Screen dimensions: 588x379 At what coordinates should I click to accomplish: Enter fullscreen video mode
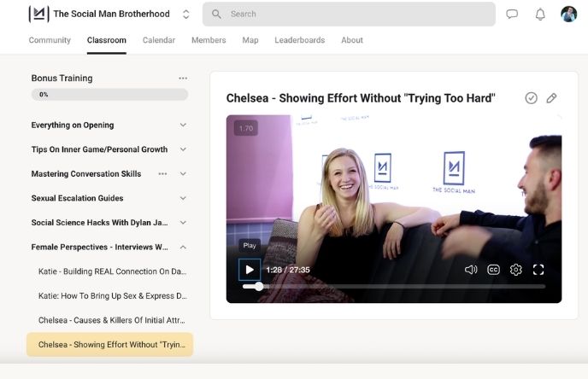538,270
